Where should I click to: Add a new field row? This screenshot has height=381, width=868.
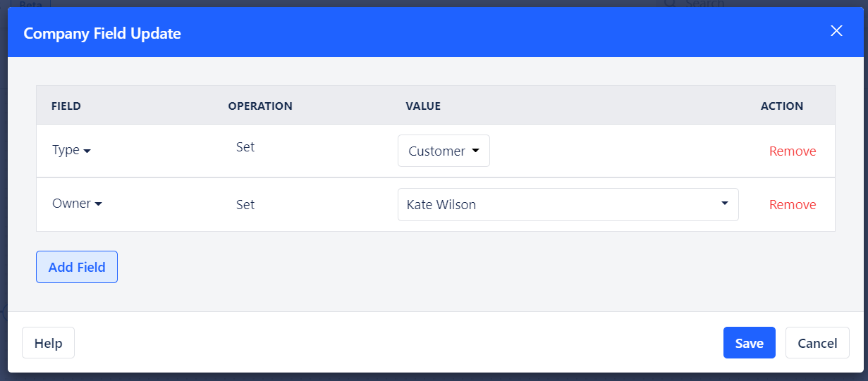click(77, 267)
